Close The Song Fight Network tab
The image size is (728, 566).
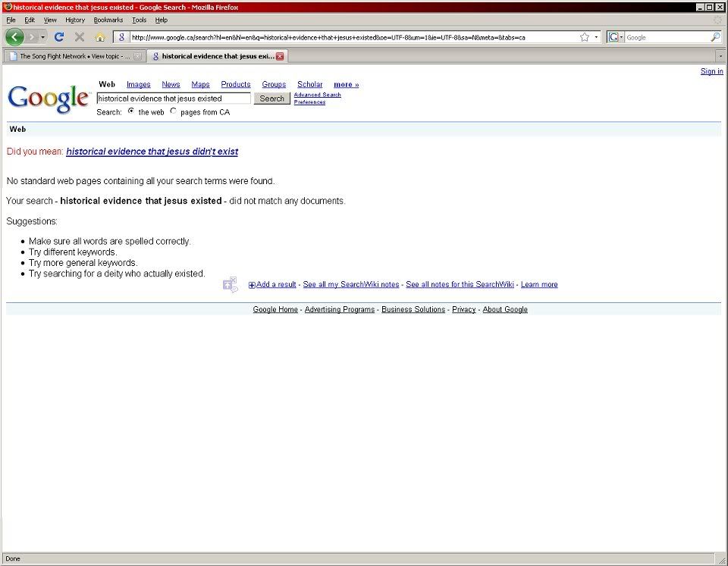[137, 56]
